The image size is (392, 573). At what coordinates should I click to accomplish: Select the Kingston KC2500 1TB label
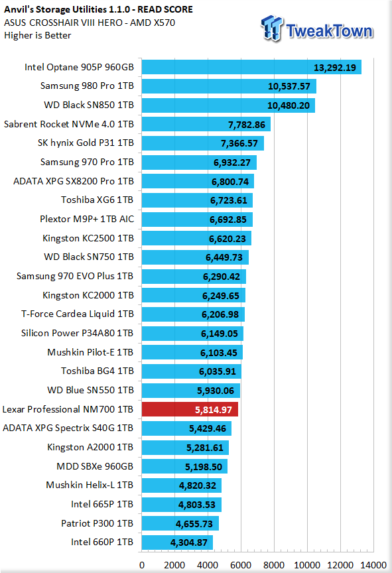click(x=88, y=238)
